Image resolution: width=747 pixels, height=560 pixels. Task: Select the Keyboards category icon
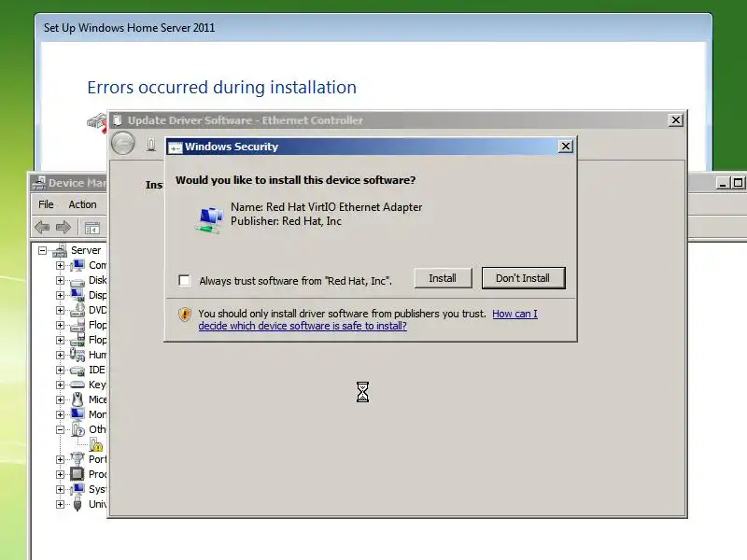78,385
